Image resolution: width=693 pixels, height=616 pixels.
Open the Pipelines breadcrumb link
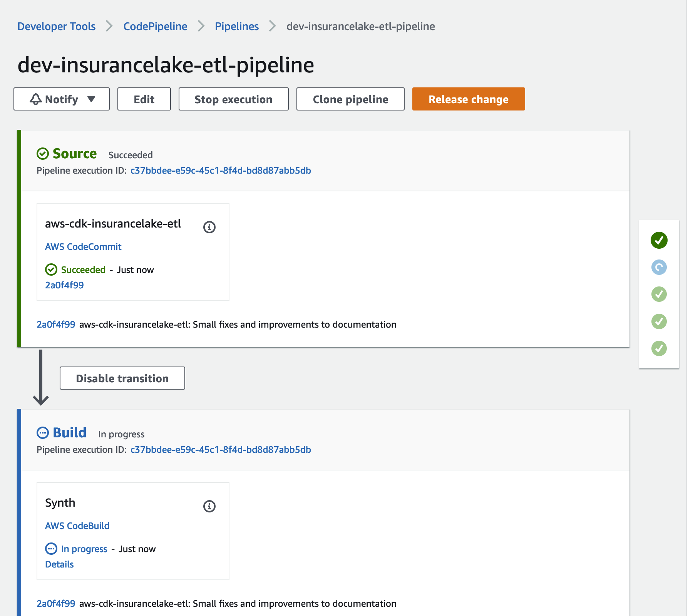point(237,27)
